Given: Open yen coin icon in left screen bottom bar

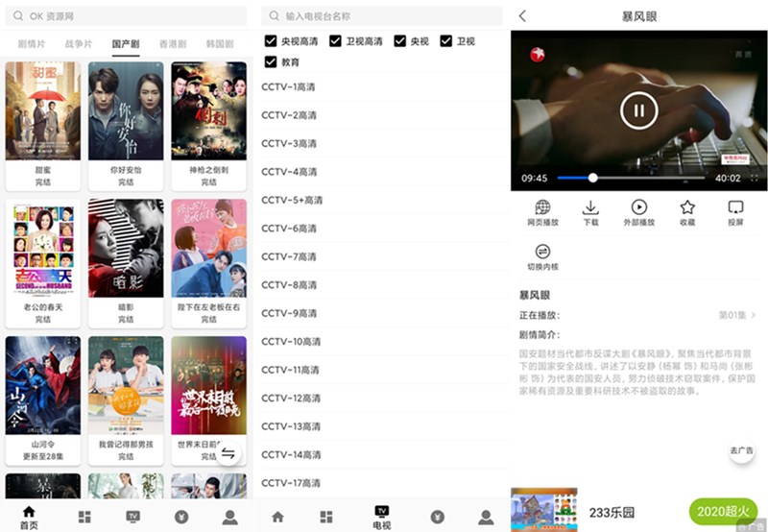Looking at the screenshot, I should click(181, 517).
